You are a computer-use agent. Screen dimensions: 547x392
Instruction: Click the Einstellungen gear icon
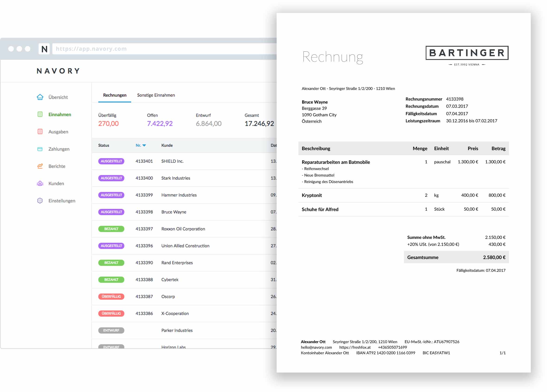[x=40, y=200]
